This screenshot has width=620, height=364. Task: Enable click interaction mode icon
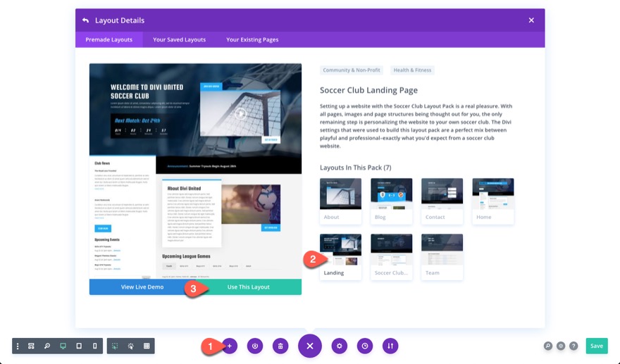(x=130, y=346)
